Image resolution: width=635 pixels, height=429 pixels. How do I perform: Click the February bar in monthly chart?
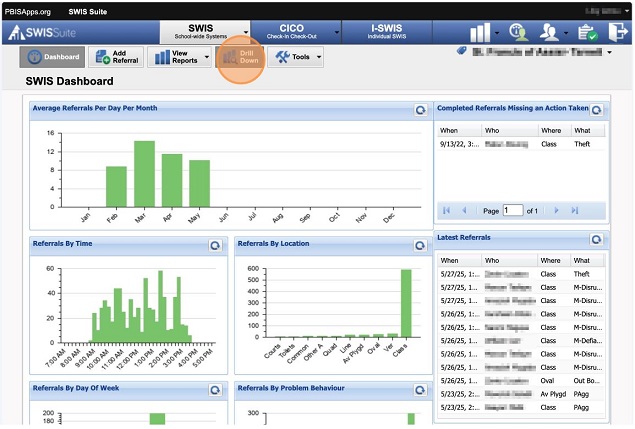point(116,187)
